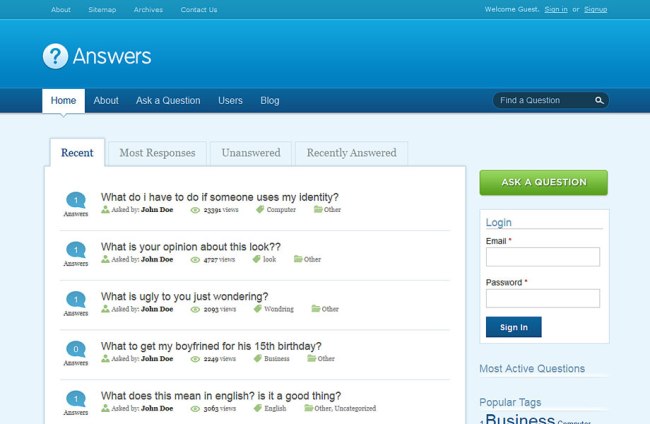
Task: Click answer bubble for english meaning question
Action: (76, 399)
